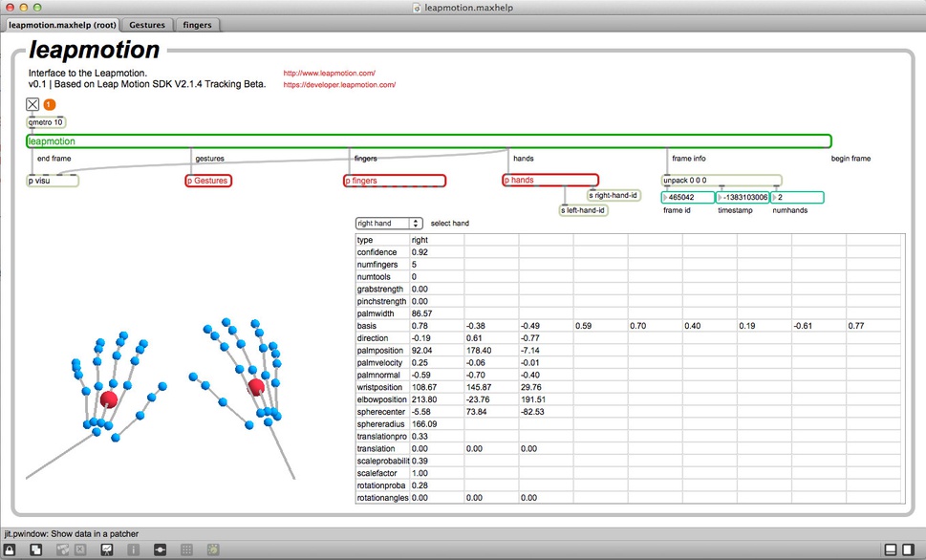Switch to the Gestures tab

coord(147,25)
